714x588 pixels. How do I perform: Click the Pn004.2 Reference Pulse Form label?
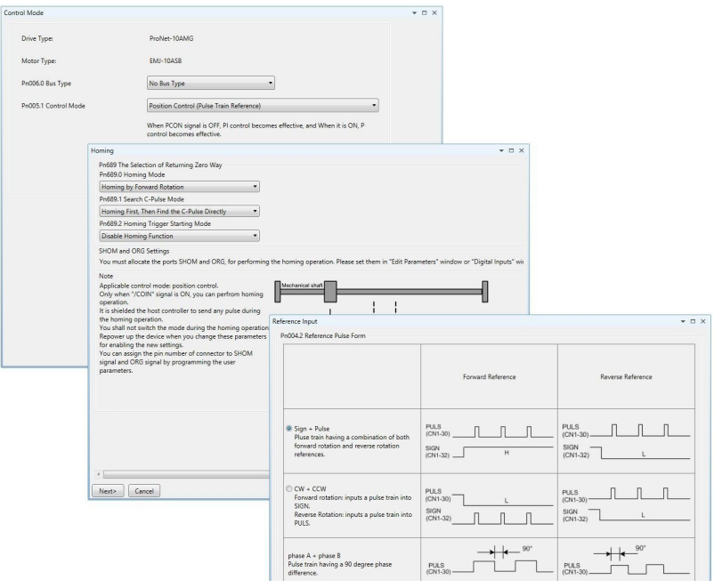point(323,336)
